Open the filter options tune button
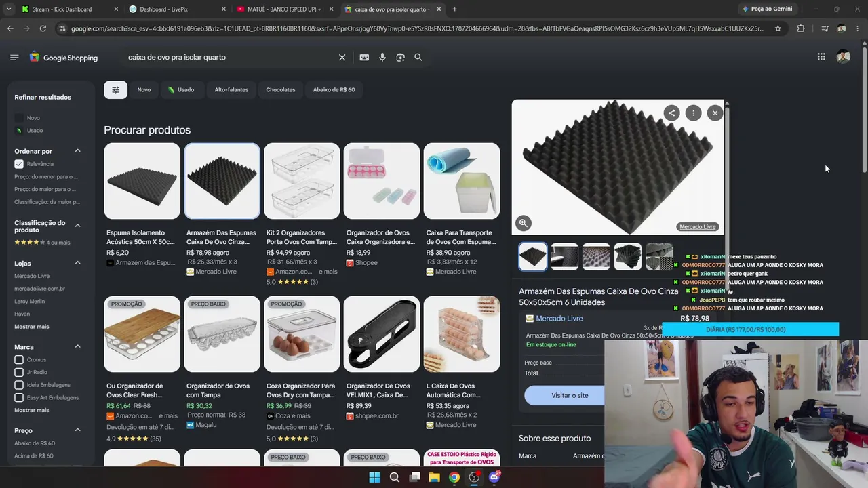Screen dimensions: 868x488 pyautogui.click(x=115, y=89)
